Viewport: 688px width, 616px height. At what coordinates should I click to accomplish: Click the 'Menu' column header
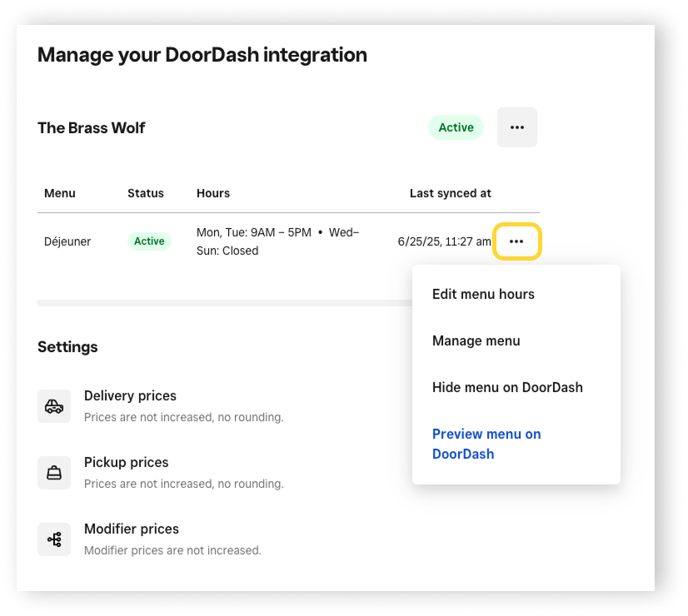[60, 193]
